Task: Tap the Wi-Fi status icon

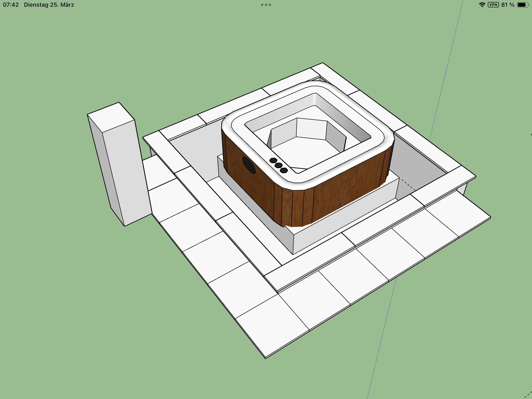Action: tap(482, 5)
